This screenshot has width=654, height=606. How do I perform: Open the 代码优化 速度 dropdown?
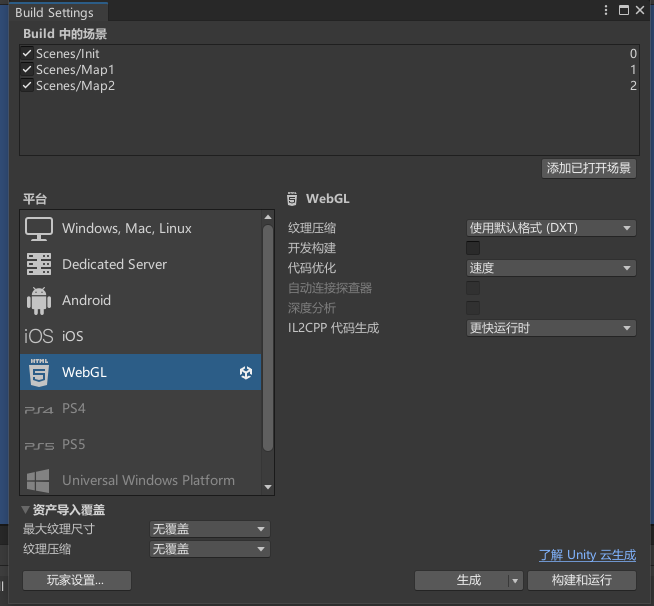click(551, 268)
